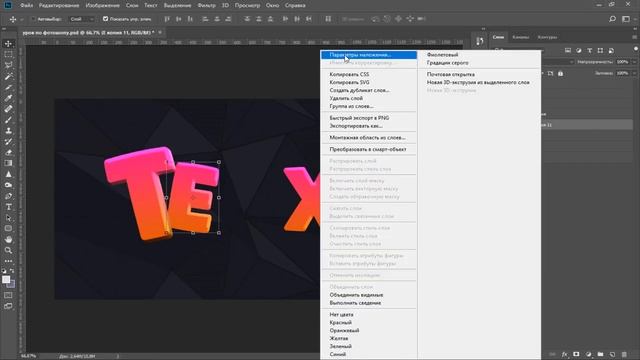Image resolution: width=640 pixels, height=360 pixels.
Task: Filter layers by adjustment layers icon
Action: 579,51
